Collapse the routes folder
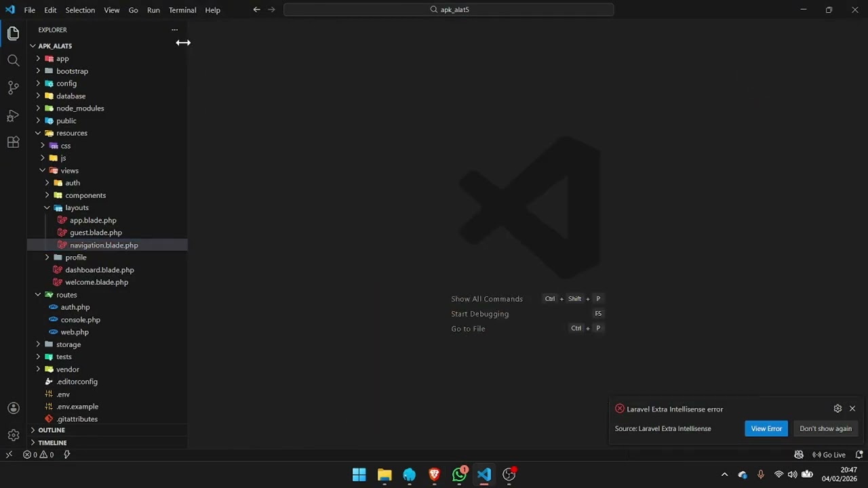868x488 pixels. tap(107, 295)
